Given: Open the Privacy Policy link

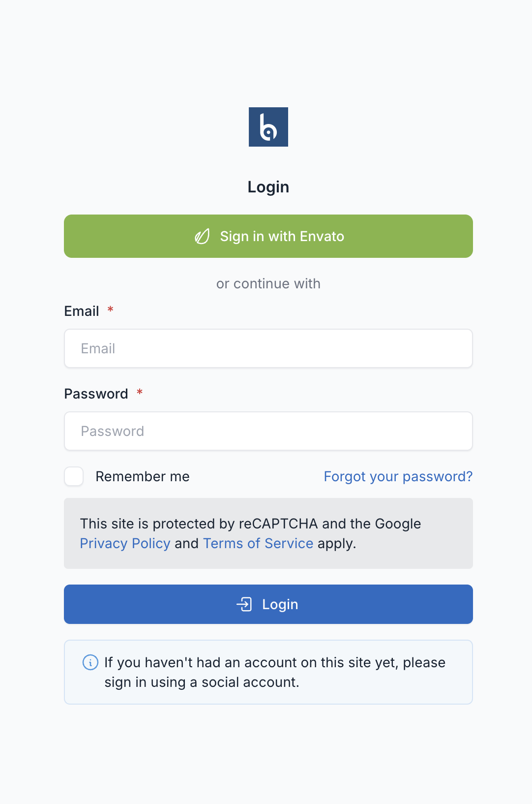Looking at the screenshot, I should (x=125, y=543).
